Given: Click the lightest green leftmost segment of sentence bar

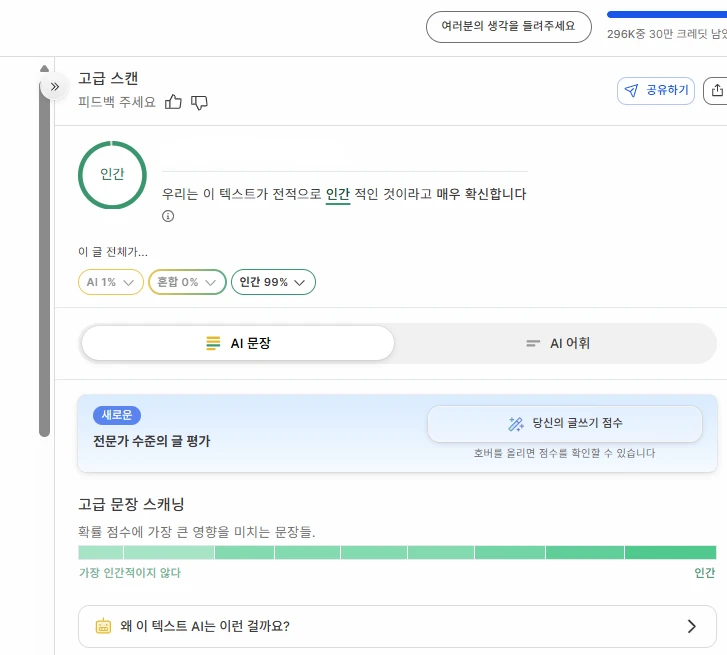Looking at the screenshot, I should click(x=101, y=553).
